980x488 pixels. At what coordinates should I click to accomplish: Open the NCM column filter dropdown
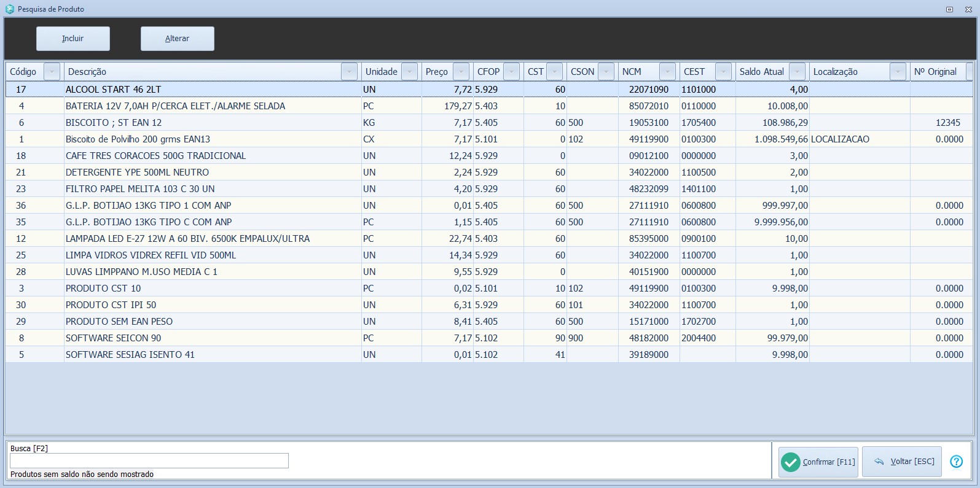[667, 72]
